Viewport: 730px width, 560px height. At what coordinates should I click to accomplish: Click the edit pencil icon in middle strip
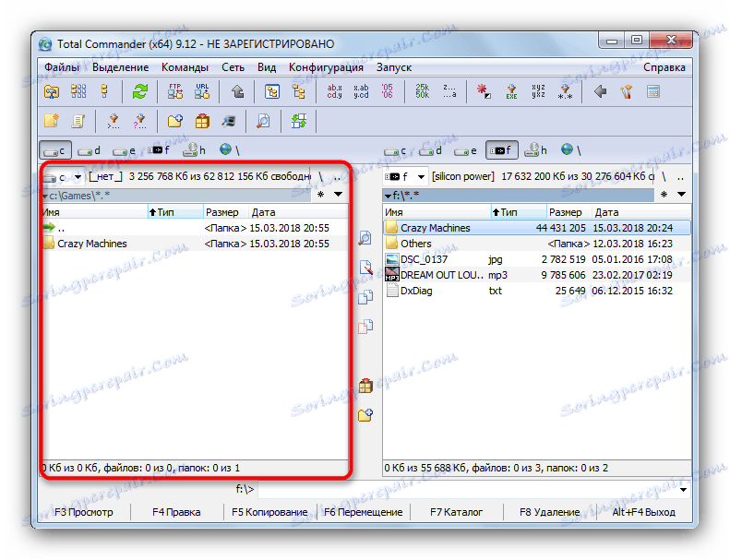click(365, 268)
